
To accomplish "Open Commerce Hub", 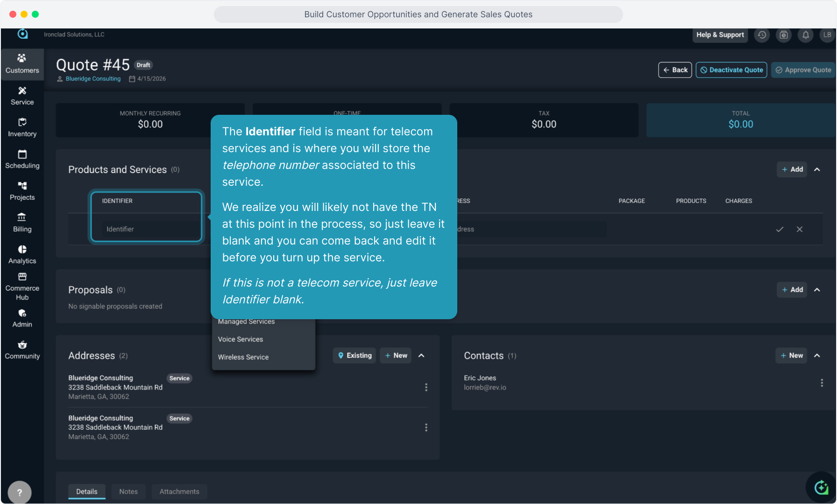I will click(x=22, y=287).
